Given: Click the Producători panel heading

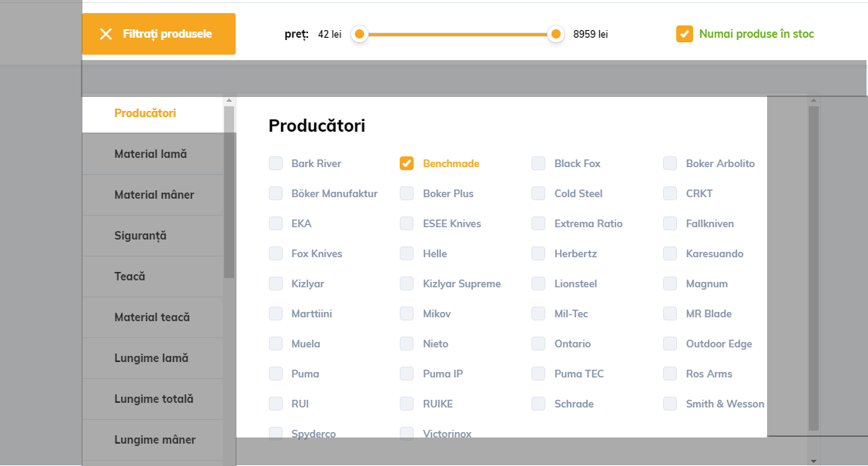Looking at the screenshot, I should pyautogui.click(x=317, y=126).
